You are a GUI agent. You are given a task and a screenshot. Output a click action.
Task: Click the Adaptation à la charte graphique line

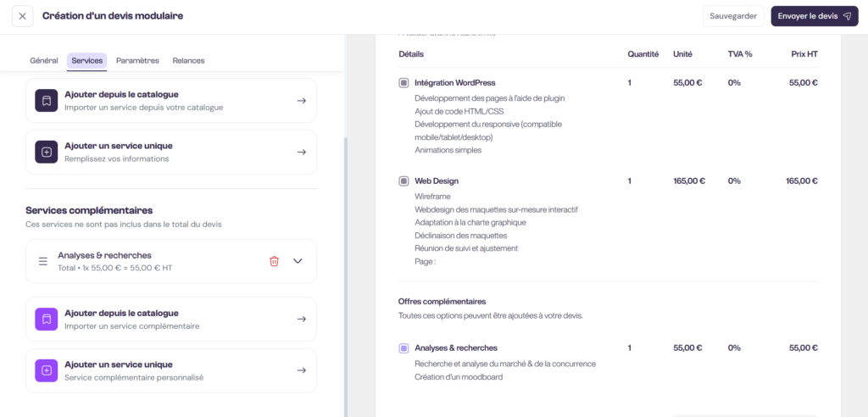tap(470, 223)
